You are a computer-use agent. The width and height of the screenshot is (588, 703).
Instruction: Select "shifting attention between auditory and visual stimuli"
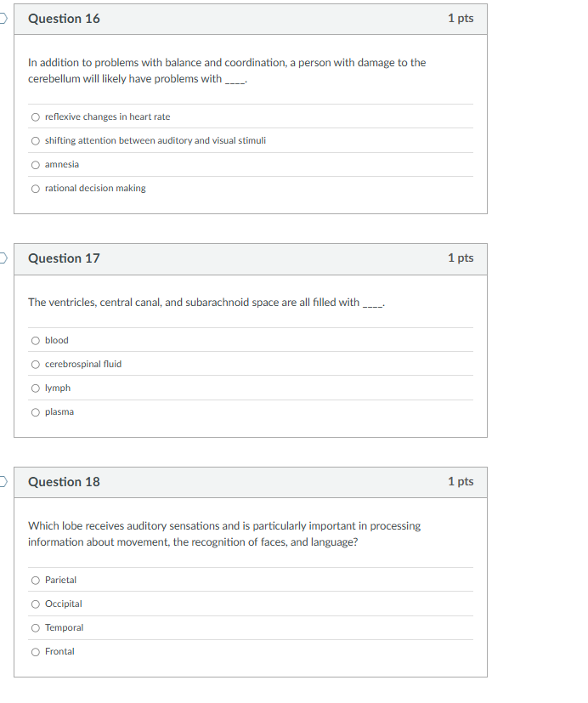pos(35,140)
